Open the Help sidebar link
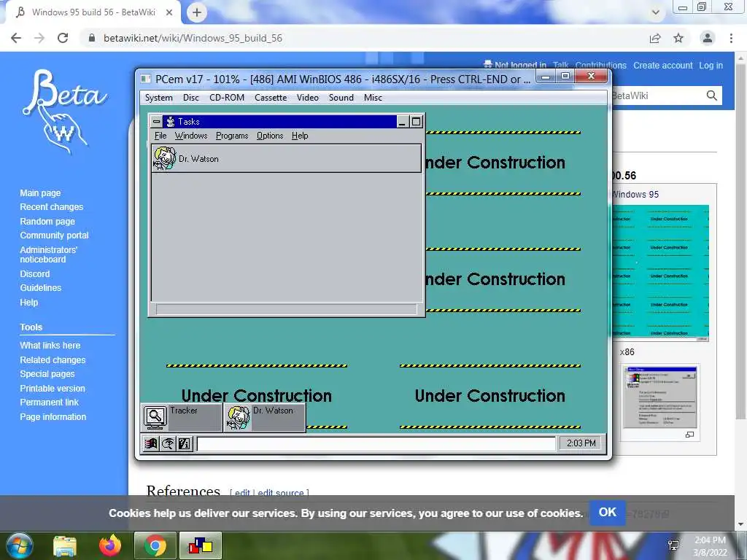 (28, 303)
